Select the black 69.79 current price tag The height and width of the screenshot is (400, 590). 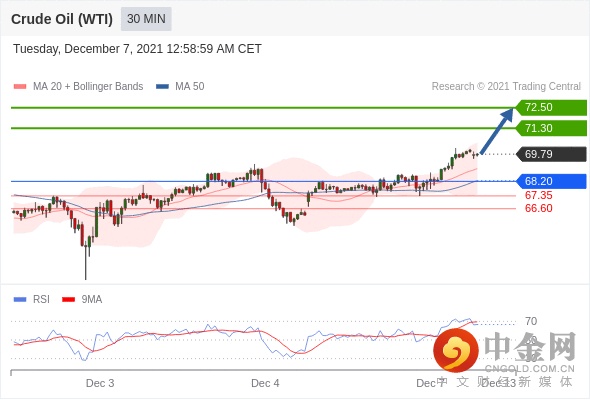pos(551,154)
